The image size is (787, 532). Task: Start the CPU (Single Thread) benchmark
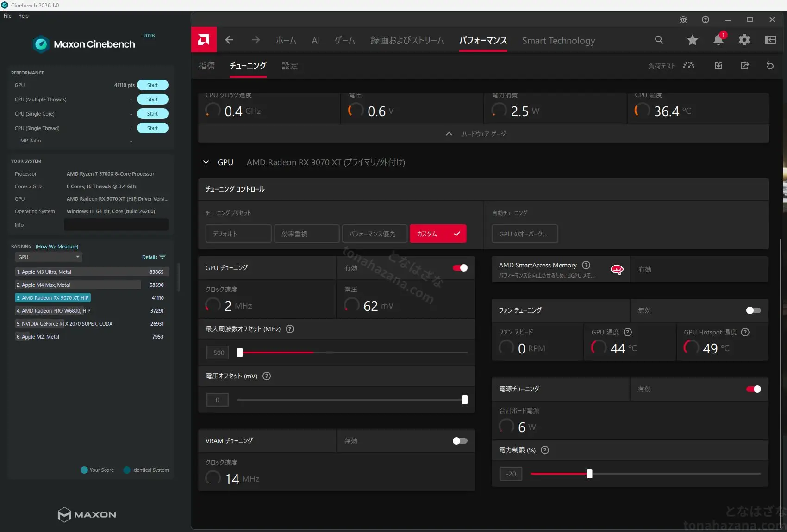152,128
